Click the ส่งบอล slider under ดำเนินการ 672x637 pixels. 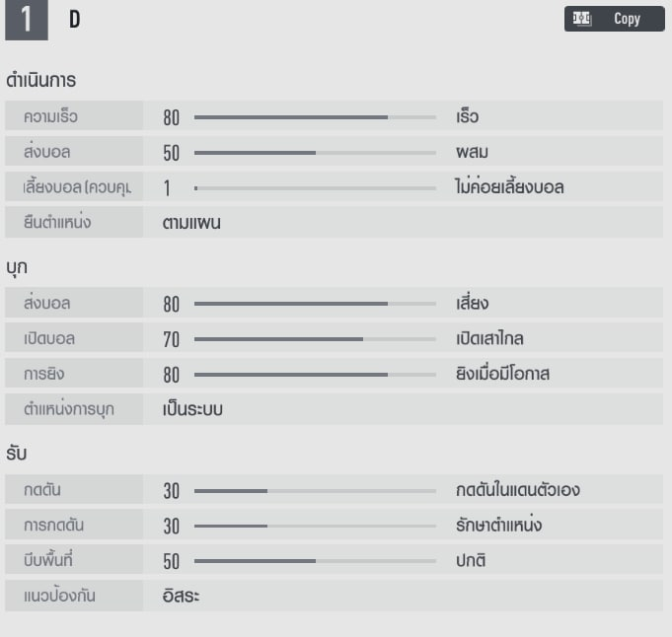pyautogui.click(x=315, y=153)
